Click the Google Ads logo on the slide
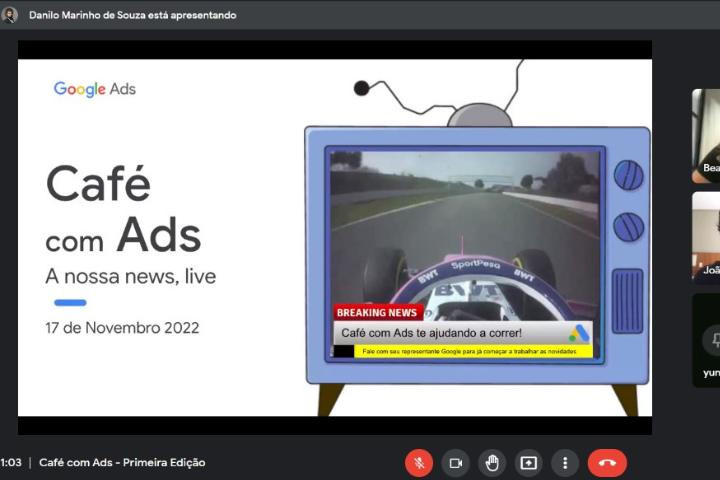The height and width of the screenshot is (480, 720). pos(95,89)
